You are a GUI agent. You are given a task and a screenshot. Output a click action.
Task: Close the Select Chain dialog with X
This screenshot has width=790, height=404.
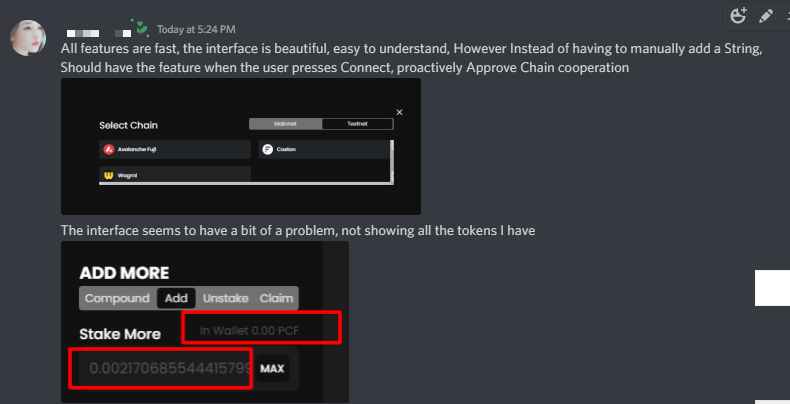click(x=400, y=112)
